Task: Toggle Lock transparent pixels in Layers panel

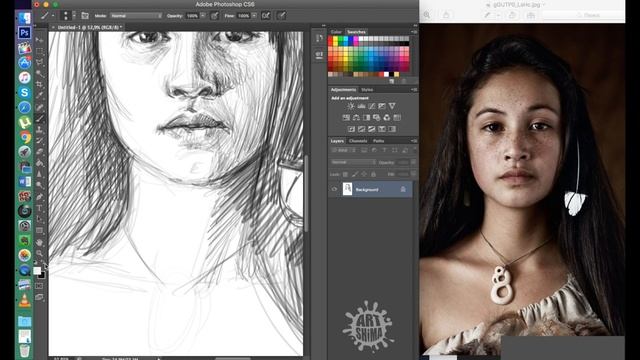Action: 345,174
